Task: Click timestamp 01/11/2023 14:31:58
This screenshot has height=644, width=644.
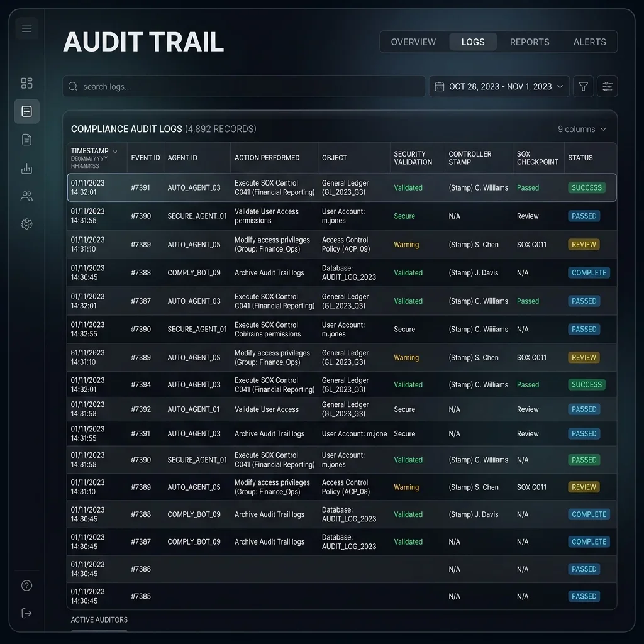Action: tap(87, 409)
